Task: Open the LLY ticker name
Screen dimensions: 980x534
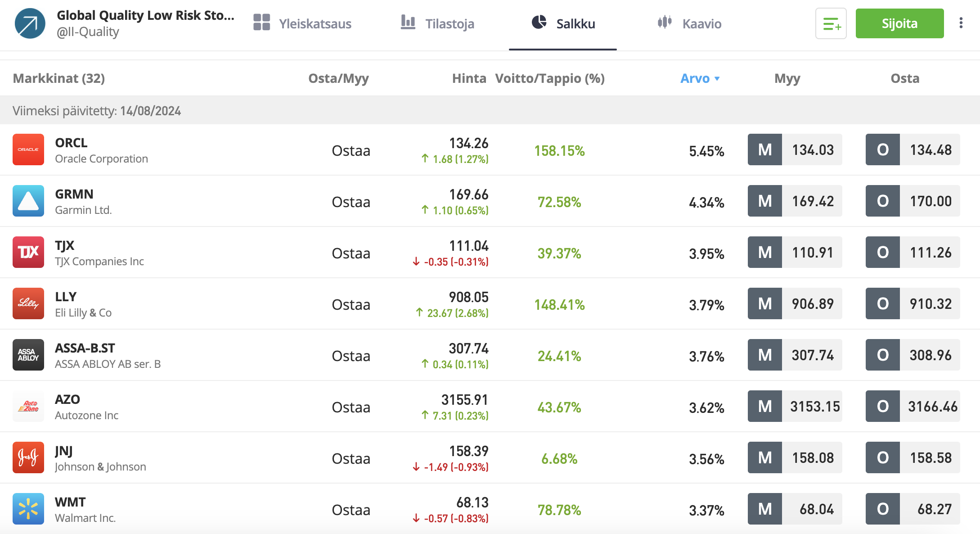Action: coord(66,297)
